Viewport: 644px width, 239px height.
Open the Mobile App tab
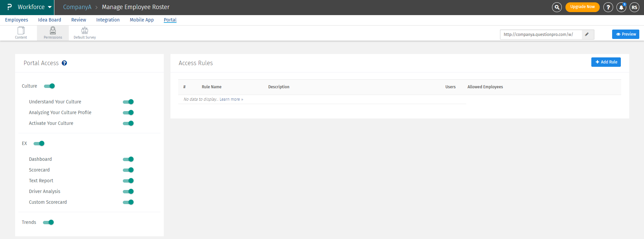click(x=142, y=20)
